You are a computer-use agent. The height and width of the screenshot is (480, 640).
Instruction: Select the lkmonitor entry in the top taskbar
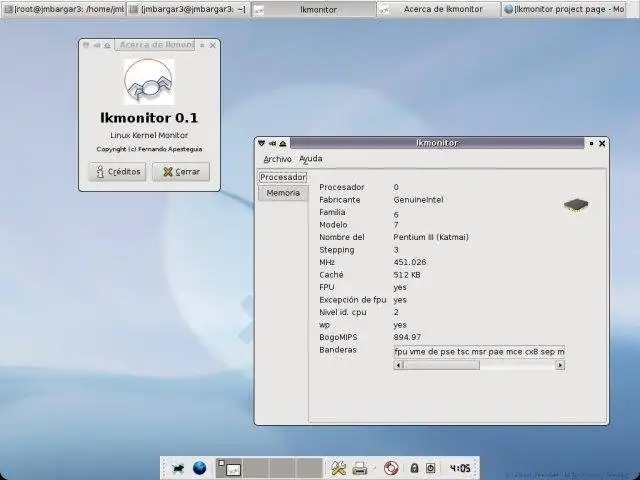tap(313, 9)
